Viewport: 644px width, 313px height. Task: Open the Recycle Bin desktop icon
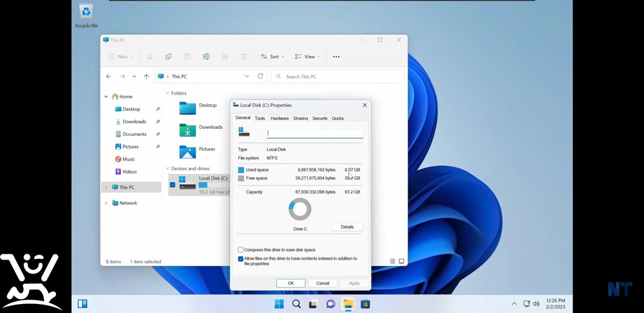coord(86,15)
